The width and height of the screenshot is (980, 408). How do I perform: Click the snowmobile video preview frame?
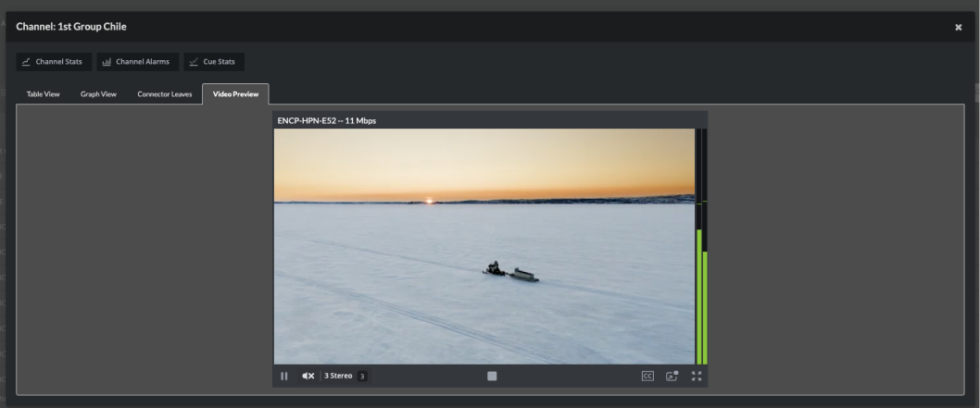tap(484, 246)
